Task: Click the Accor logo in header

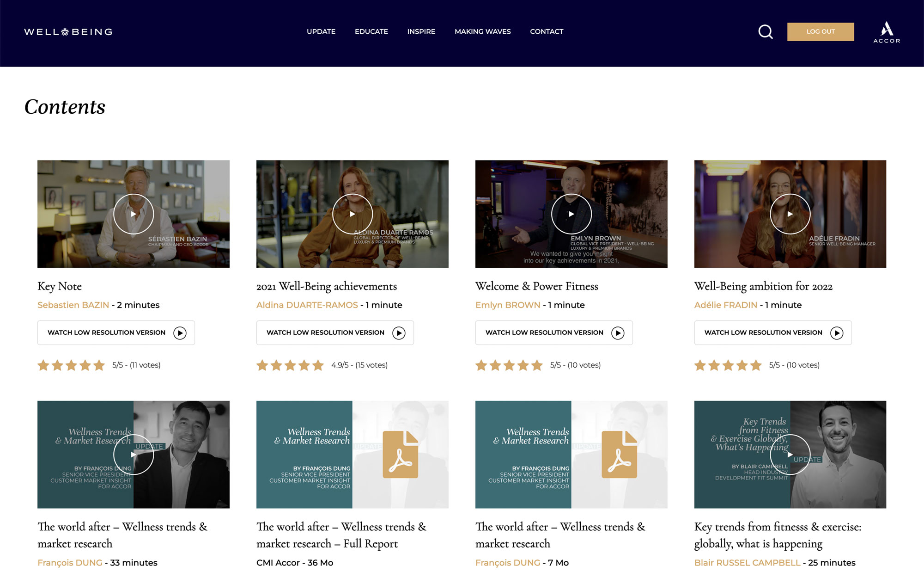Action: pyautogui.click(x=887, y=32)
